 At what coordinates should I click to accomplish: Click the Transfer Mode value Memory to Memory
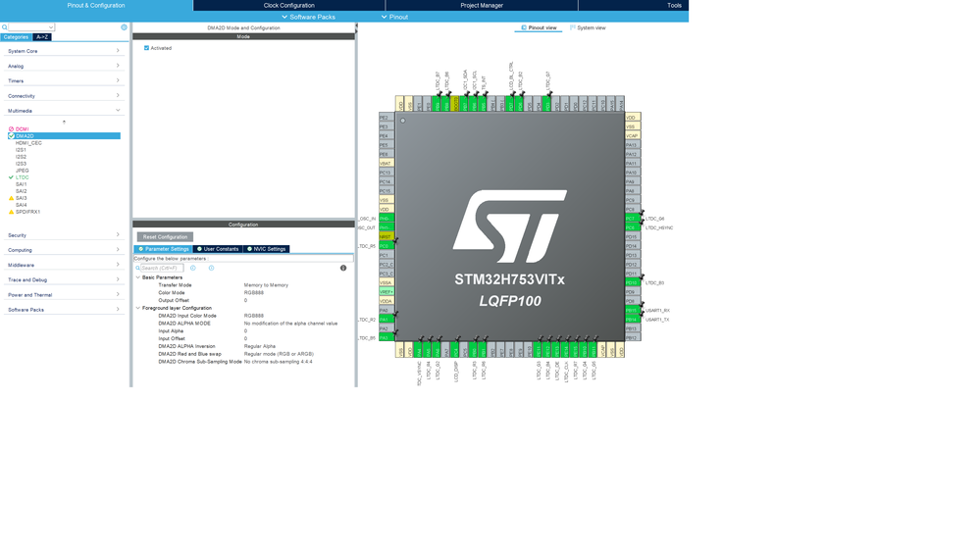[266, 285]
